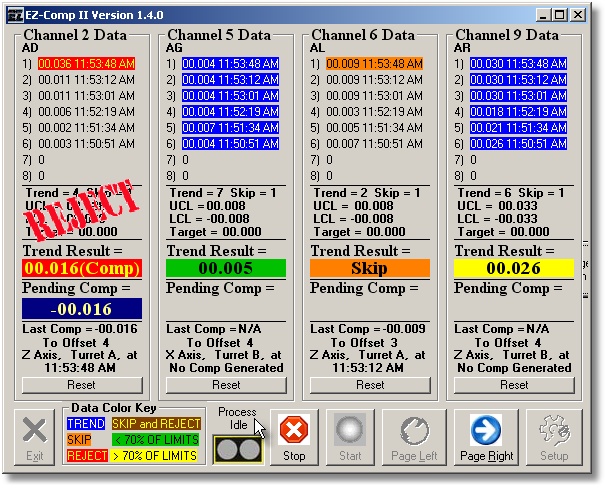This screenshot has width=606, height=488.
Task: Click the red Stop button icon
Action: [294, 429]
